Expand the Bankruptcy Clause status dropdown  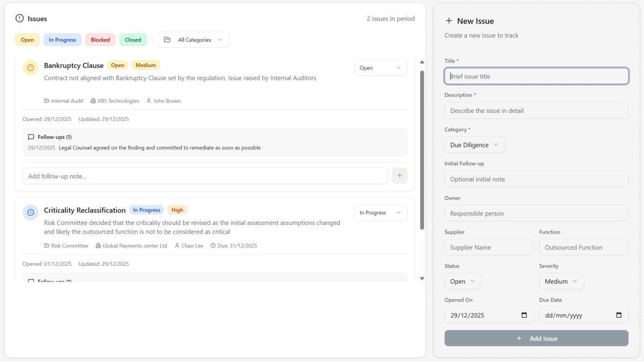click(x=380, y=68)
